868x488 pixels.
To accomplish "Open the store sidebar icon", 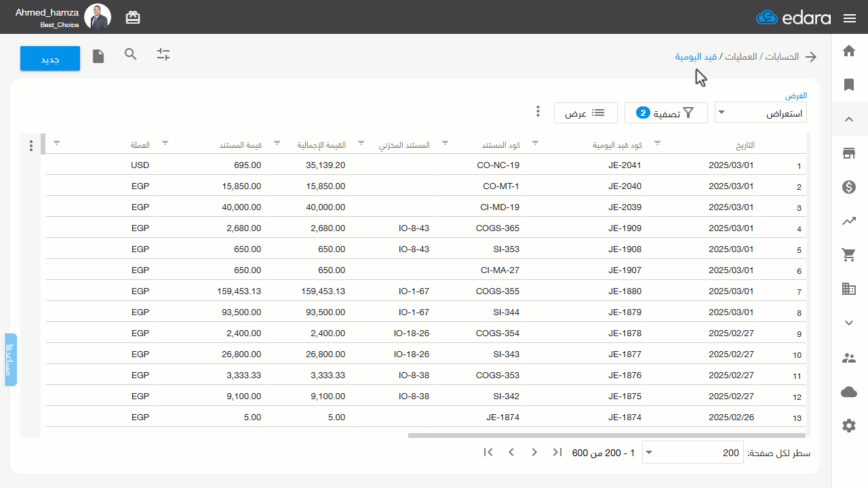I will (849, 153).
